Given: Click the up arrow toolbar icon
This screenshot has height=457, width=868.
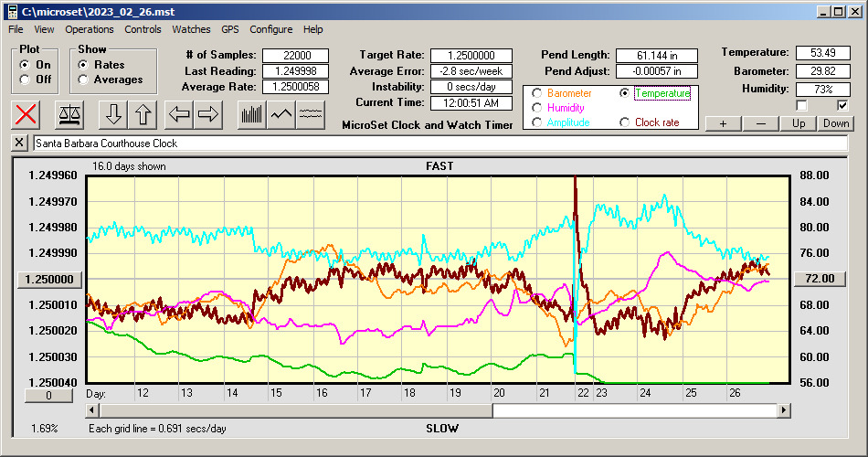Looking at the screenshot, I should click(x=143, y=114).
